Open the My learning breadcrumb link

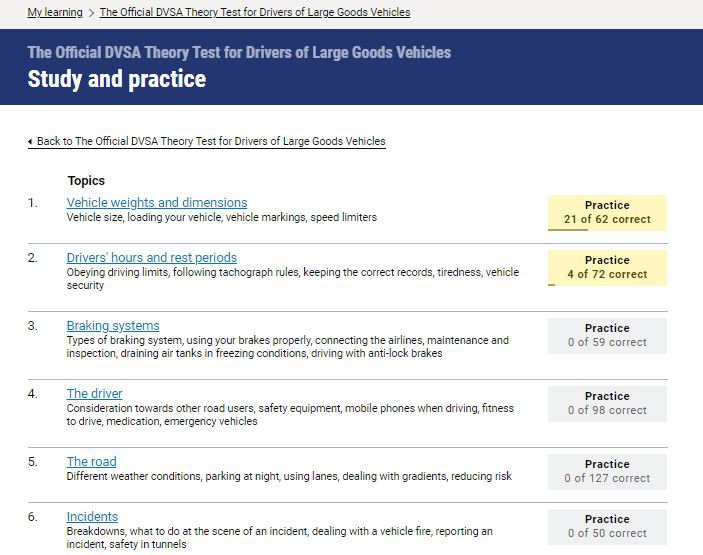pos(55,13)
